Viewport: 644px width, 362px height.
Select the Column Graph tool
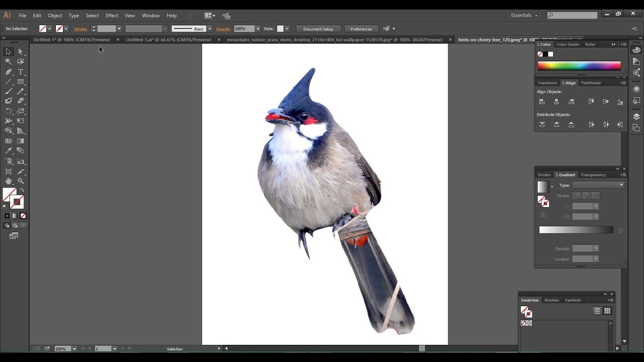coord(21,161)
